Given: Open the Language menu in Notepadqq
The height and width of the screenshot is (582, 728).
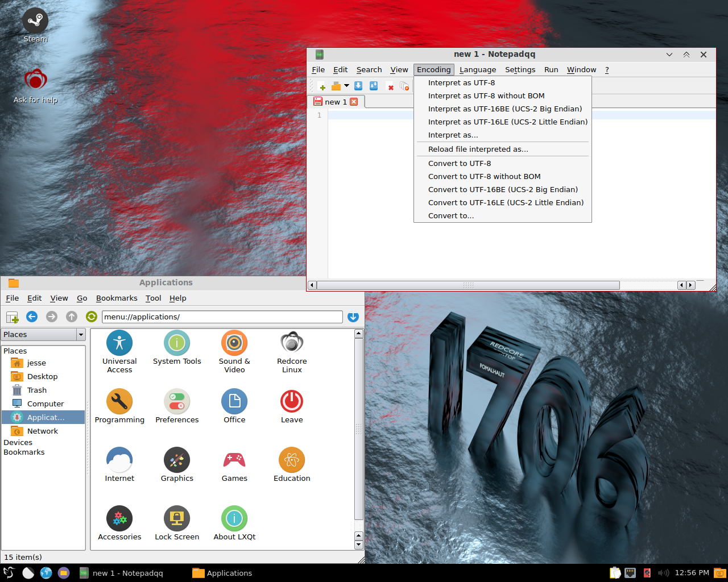Looking at the screenshot, I should [x=478, y=70].
